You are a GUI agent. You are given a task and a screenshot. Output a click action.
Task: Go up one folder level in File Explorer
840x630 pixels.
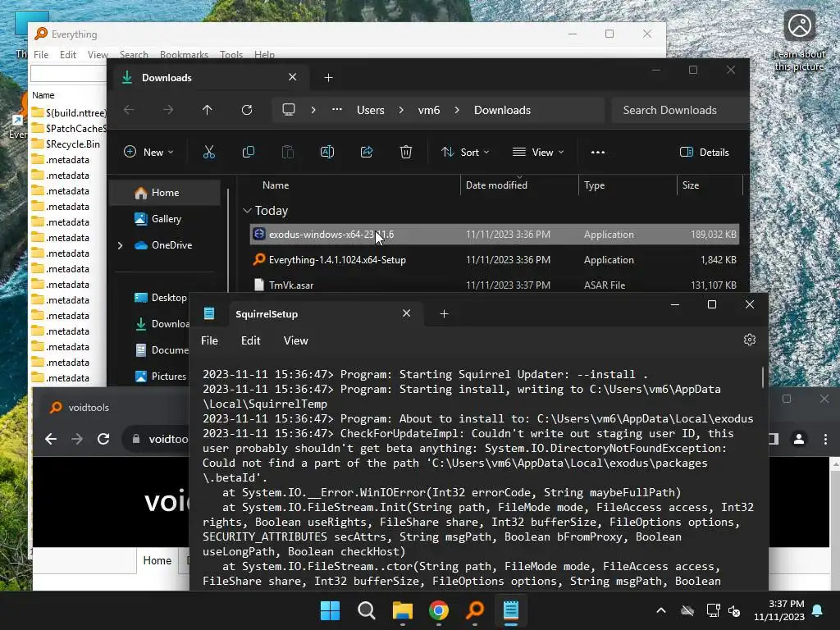point(208,110)
